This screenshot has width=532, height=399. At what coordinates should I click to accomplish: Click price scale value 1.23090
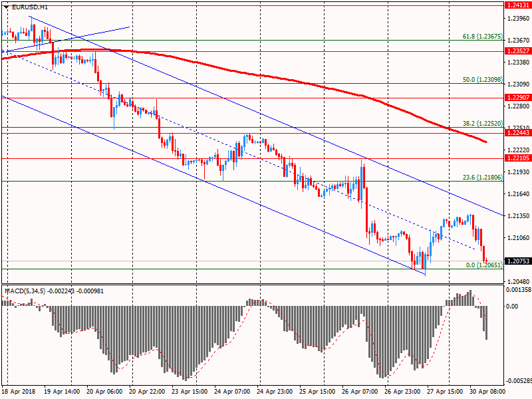point(519,84)
